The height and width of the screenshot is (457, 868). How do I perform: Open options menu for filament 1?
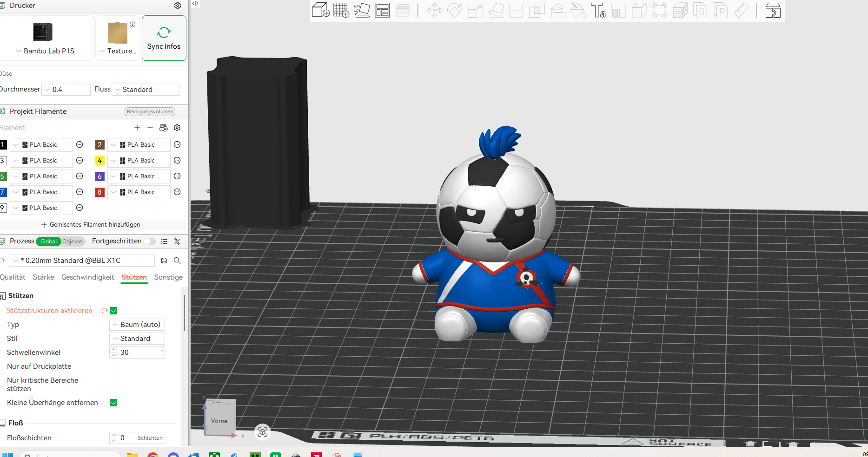click(80, 145)
